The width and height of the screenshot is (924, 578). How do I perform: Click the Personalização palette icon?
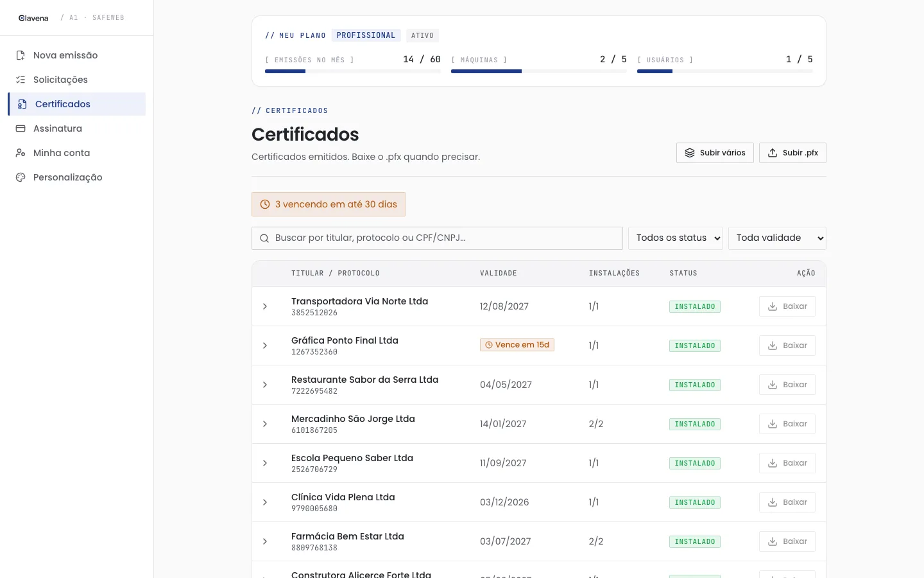[21, 177]
